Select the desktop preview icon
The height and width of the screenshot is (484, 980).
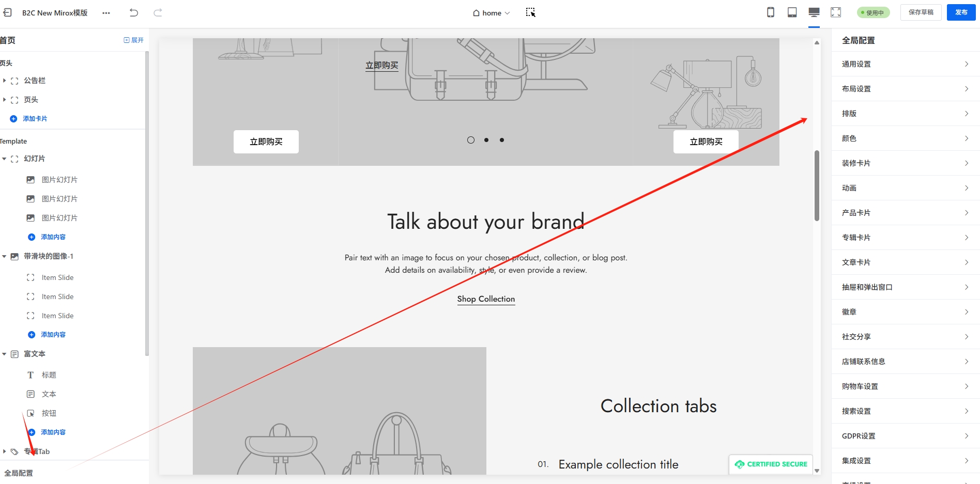[x=814, y=12]
